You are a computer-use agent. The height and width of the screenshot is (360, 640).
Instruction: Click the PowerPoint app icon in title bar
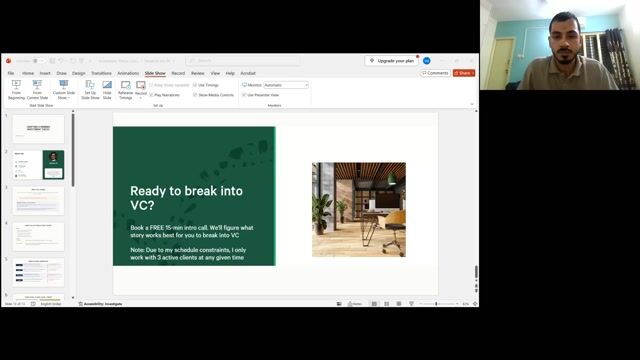pos(9,61)
